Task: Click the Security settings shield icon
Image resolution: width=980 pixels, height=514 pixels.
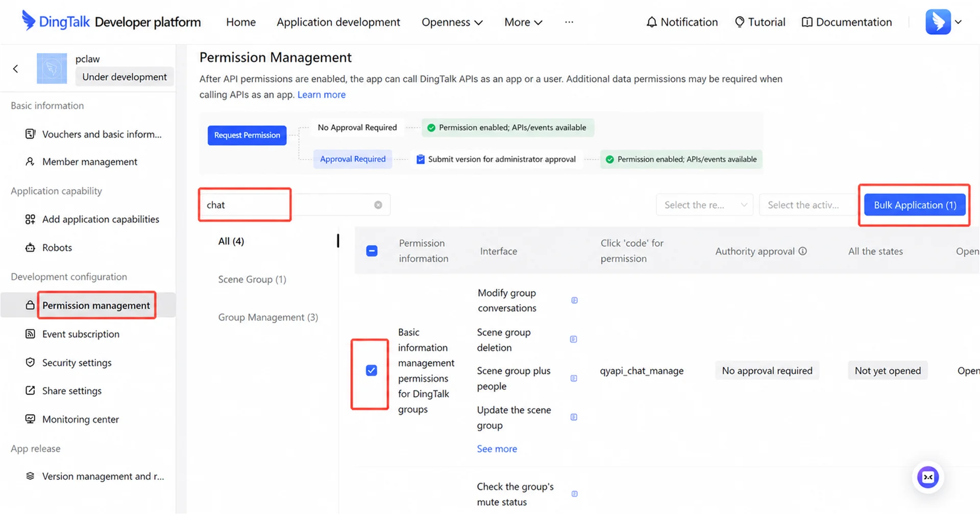Action: pos(30,363)
